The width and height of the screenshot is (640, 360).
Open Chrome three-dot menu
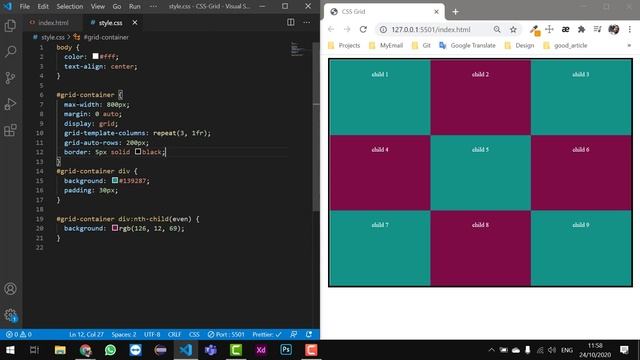pyautogui.click(x=629, y=29)
